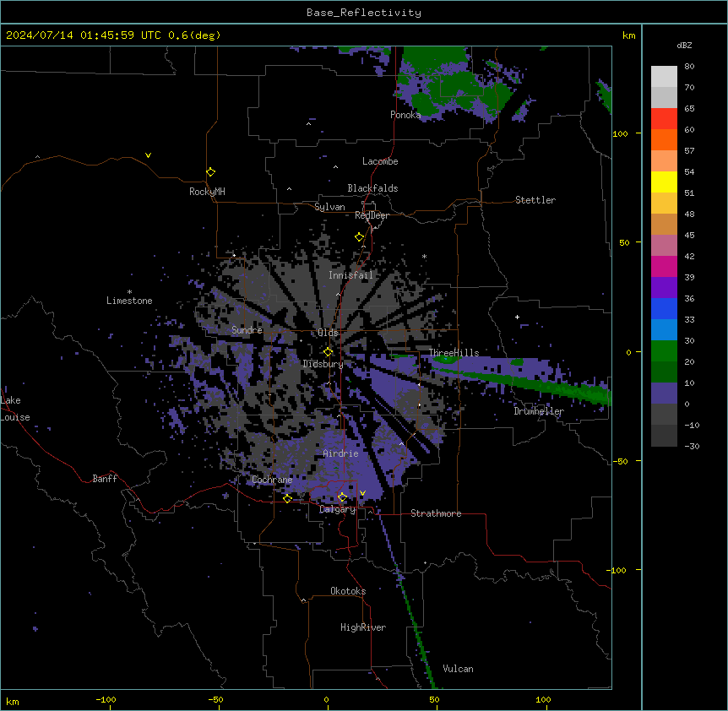Click the Ponoka city label
This screenshot has height=711, width=728.
pyautogui.click(x=405, y=115)
